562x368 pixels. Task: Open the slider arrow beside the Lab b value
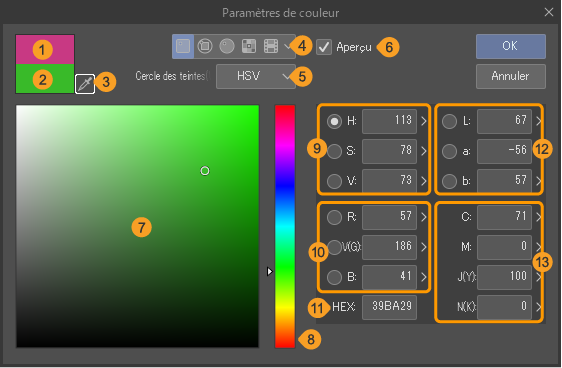click(538, 181)
